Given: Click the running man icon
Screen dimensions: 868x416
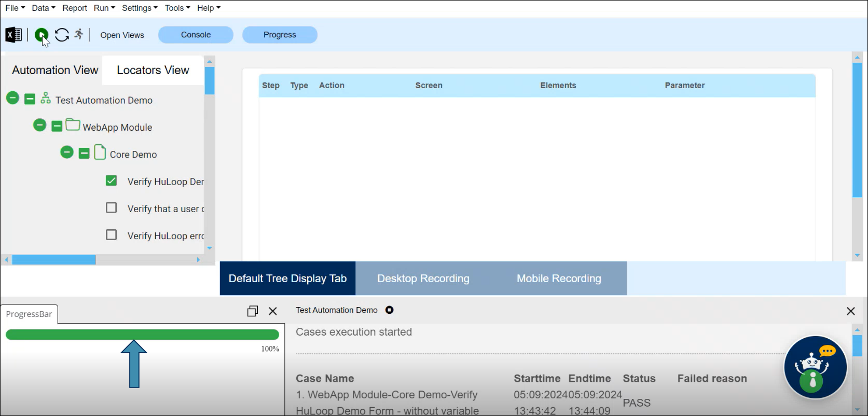Looking at the screenshot, I should [79, 34].
